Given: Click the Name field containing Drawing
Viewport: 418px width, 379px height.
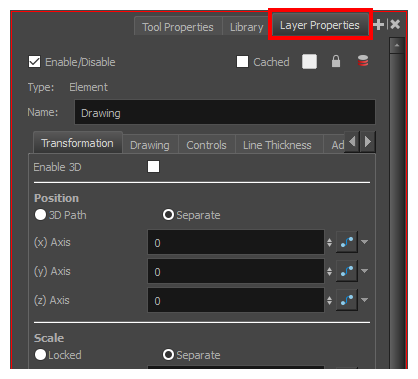Looking at the screenshot, I should 225,112.
